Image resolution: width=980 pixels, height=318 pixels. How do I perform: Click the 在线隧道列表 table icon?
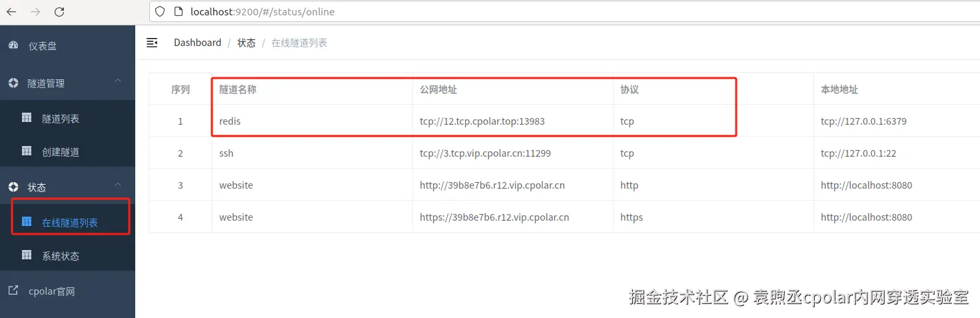pos(27,221)
